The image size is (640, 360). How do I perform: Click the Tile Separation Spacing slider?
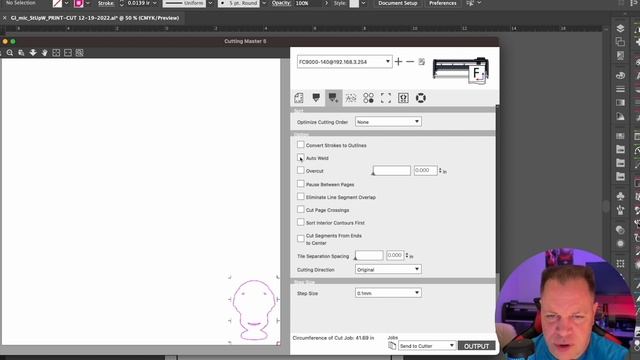369,256
